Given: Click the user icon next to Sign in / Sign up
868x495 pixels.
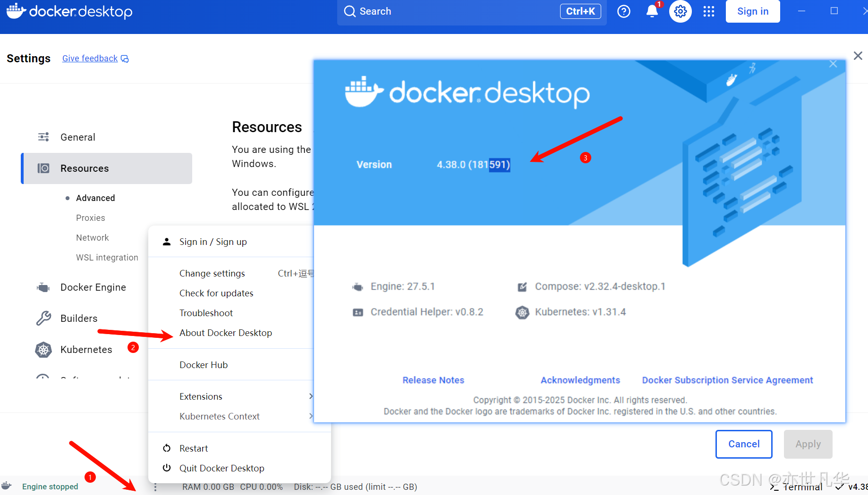Looking at the screenshot, I should (x=167, y=242).
